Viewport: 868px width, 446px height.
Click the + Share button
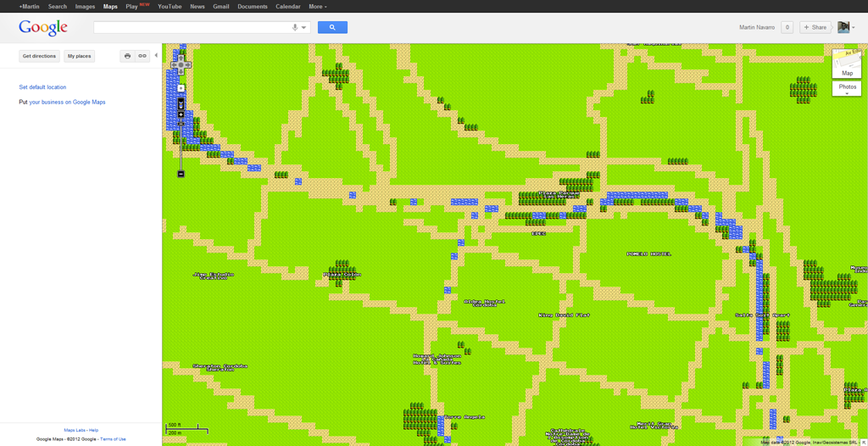click(x=815, y=27)
